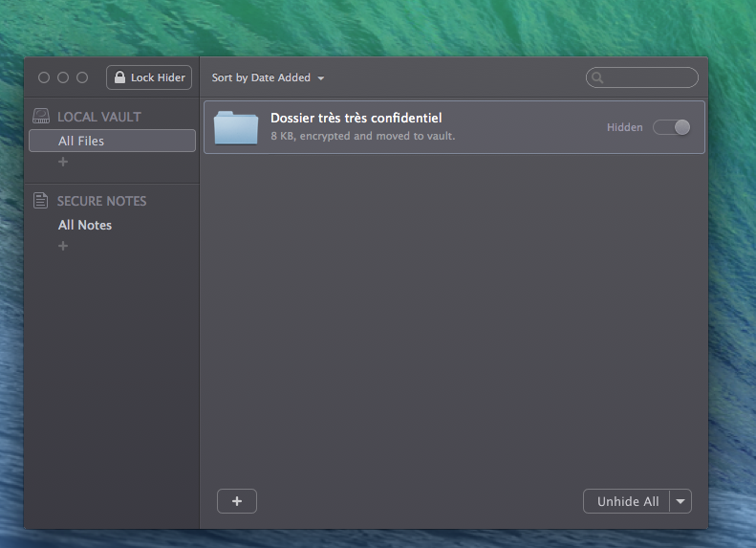The height and width of the screenshot is (548, 756).
Task: Select All Files in Local Vault
Action: tap(113, 141)
